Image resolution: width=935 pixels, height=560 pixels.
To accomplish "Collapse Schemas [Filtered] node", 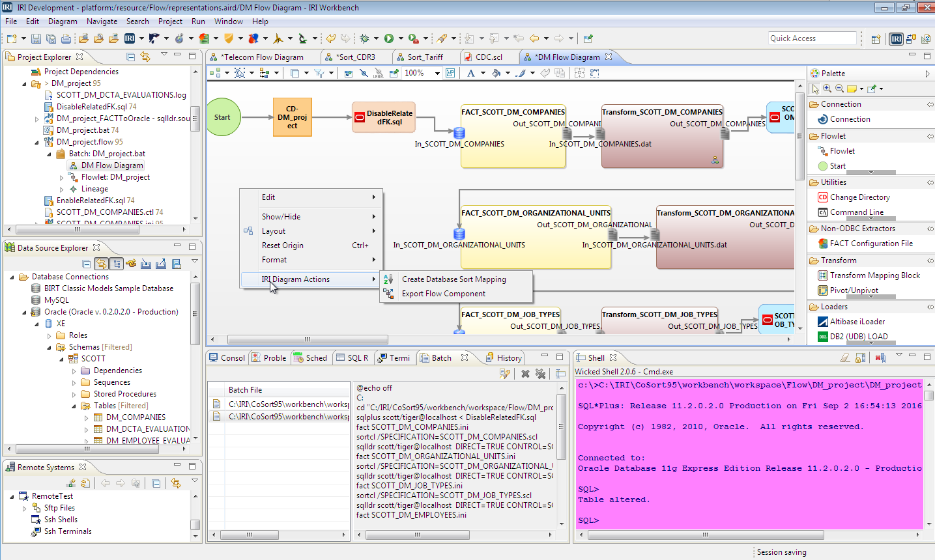I will (x=49, y=347).
